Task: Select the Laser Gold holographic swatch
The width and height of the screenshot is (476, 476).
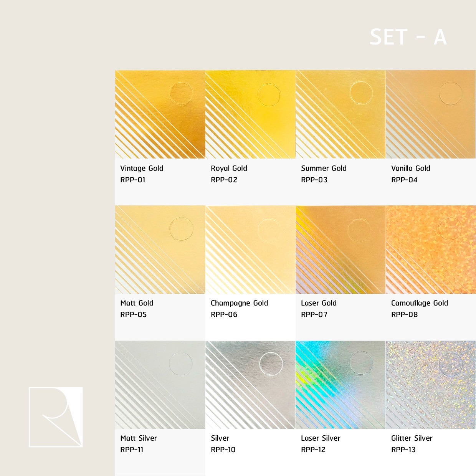Action: 340,250
